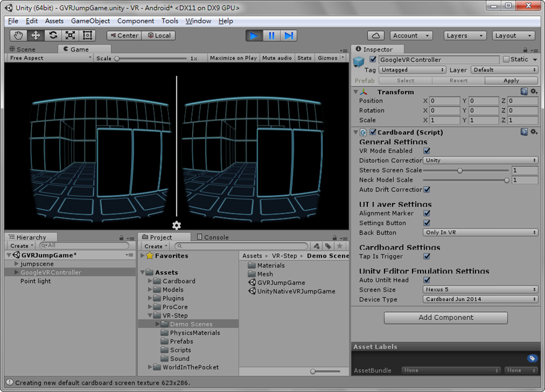Viewport: 545px width, 392px height.
Task: Open Screen Size dropdown
Action: [481, 289]
